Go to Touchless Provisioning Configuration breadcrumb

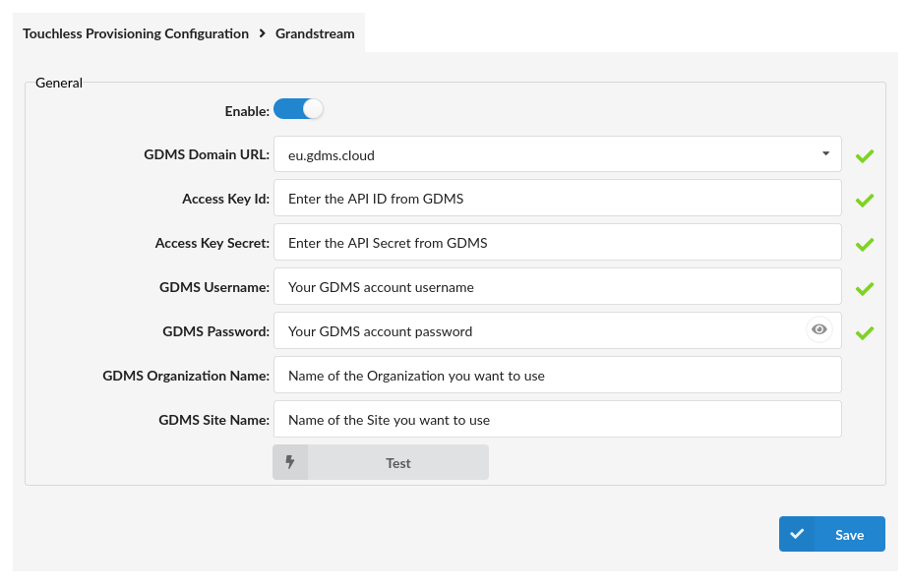pyautogui.click(x=136, y=33)
